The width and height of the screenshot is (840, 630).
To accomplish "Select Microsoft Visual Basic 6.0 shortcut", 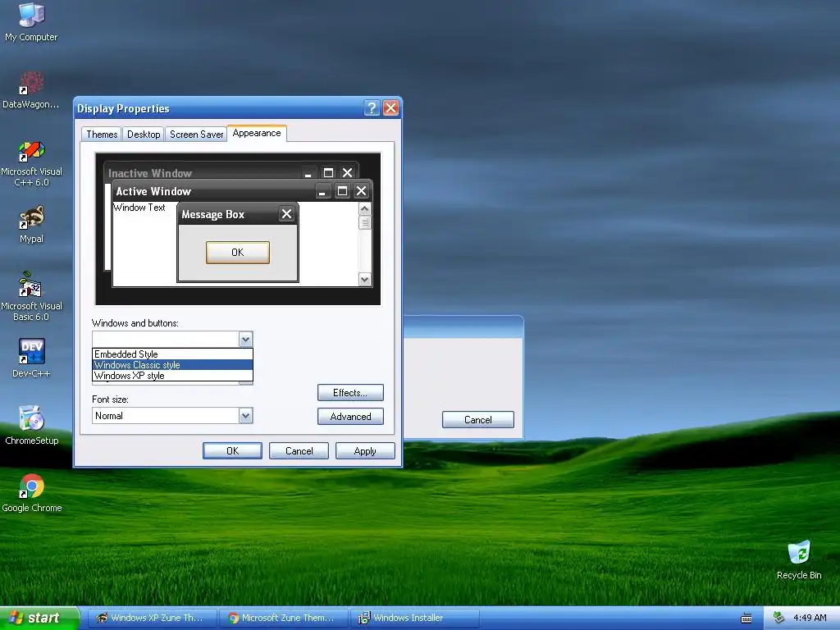I will pyautogui.click(x=31, y=296).
